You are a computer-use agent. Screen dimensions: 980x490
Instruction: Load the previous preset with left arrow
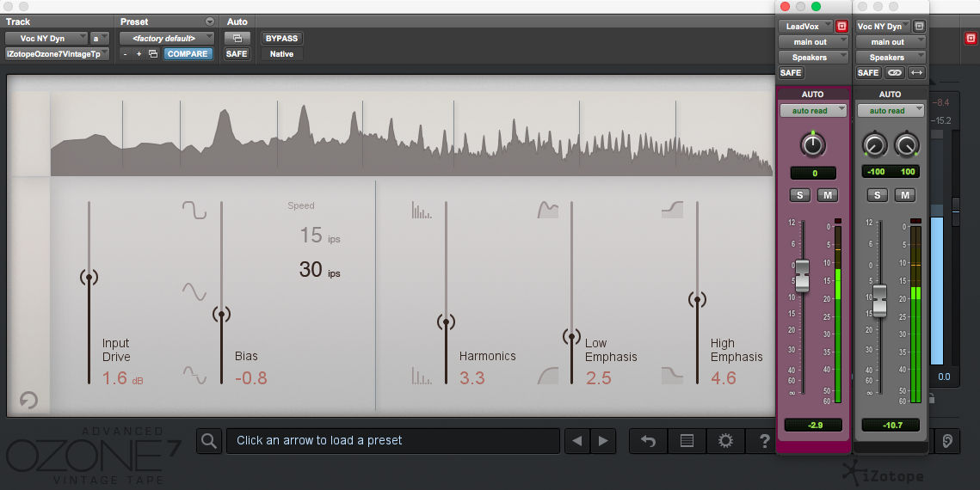[576, 441]
